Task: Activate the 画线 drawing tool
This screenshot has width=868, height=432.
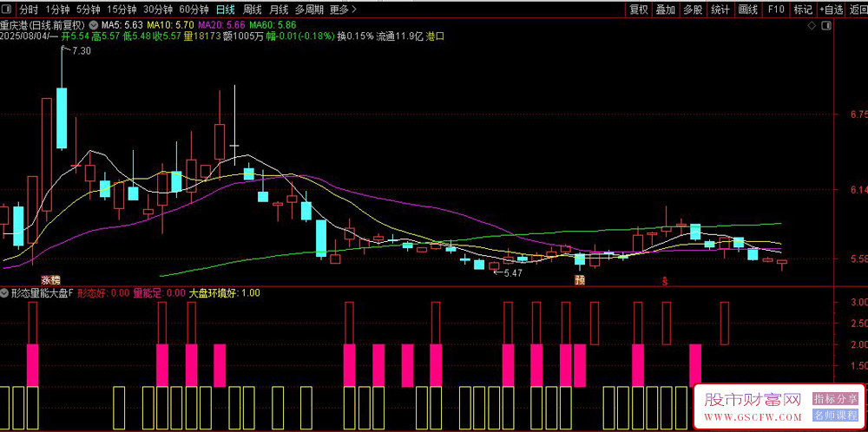Action: [748, 10]
